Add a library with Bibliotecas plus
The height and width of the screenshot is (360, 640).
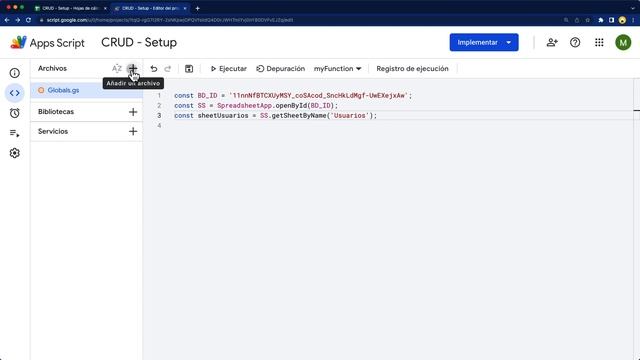(133, 112)
